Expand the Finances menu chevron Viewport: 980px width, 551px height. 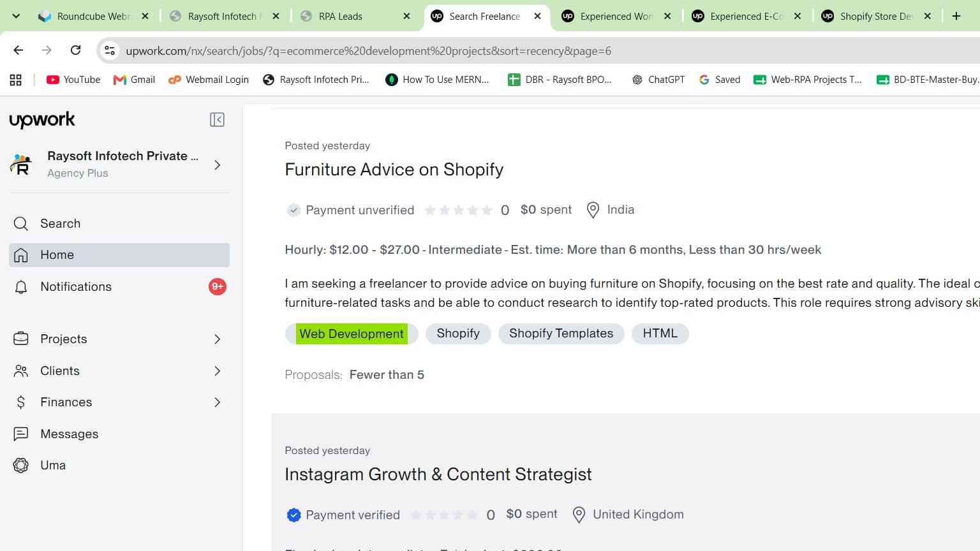(217, 402)
